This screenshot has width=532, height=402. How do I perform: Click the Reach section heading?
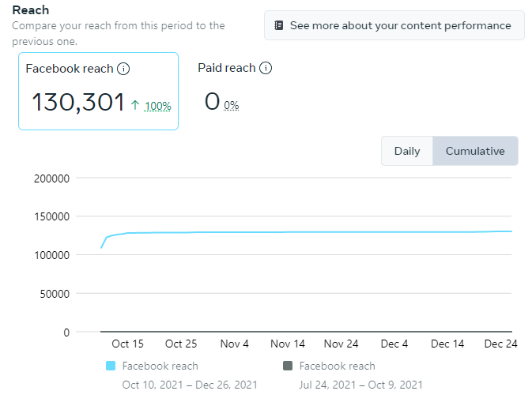(31, 10)
